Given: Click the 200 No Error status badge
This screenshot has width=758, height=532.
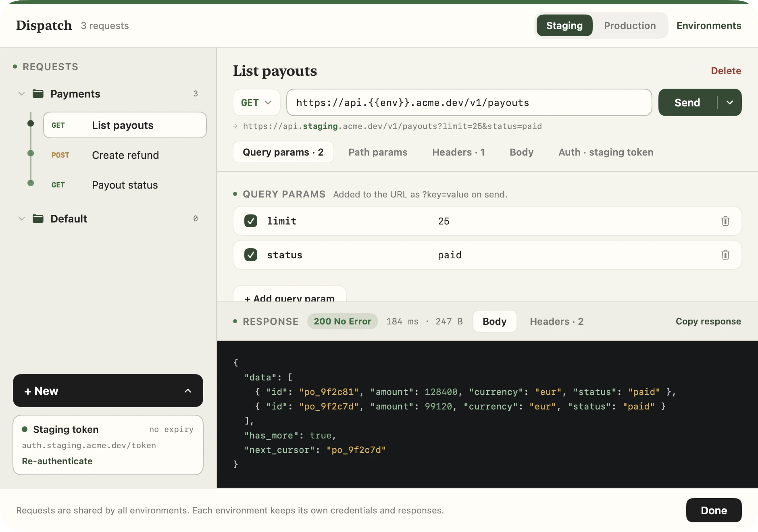Looking at the screenshot, I should [x=342, y=321].
